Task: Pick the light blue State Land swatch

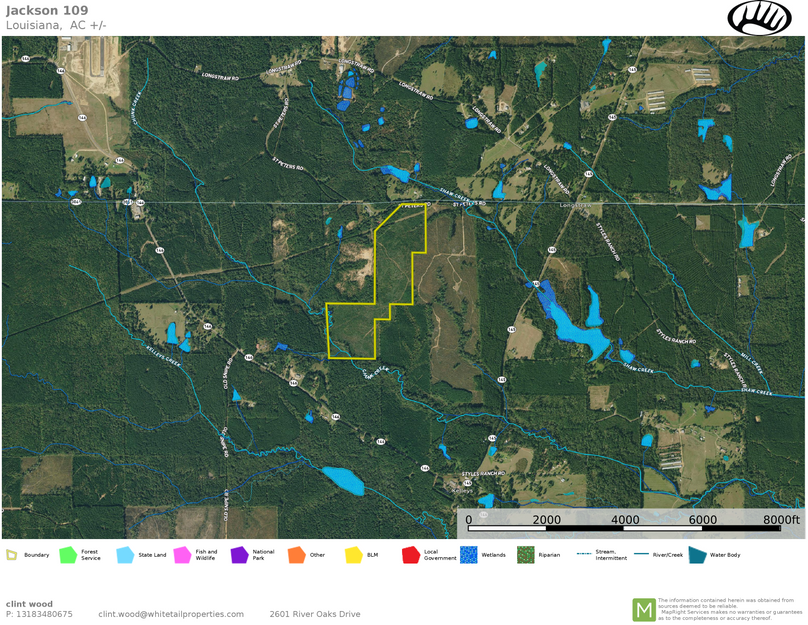Action: tap(125, 554)
